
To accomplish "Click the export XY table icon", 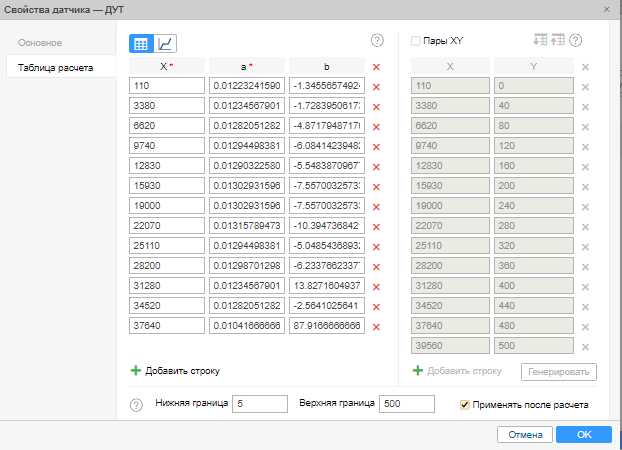I will click(x=558, y=41).
